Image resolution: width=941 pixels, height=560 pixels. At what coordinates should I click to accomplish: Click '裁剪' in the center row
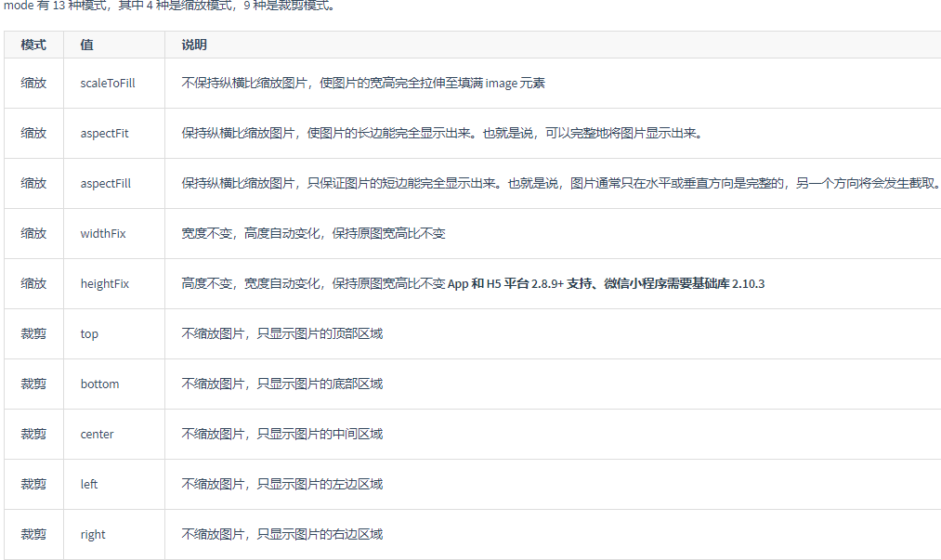tap(33, 434)
